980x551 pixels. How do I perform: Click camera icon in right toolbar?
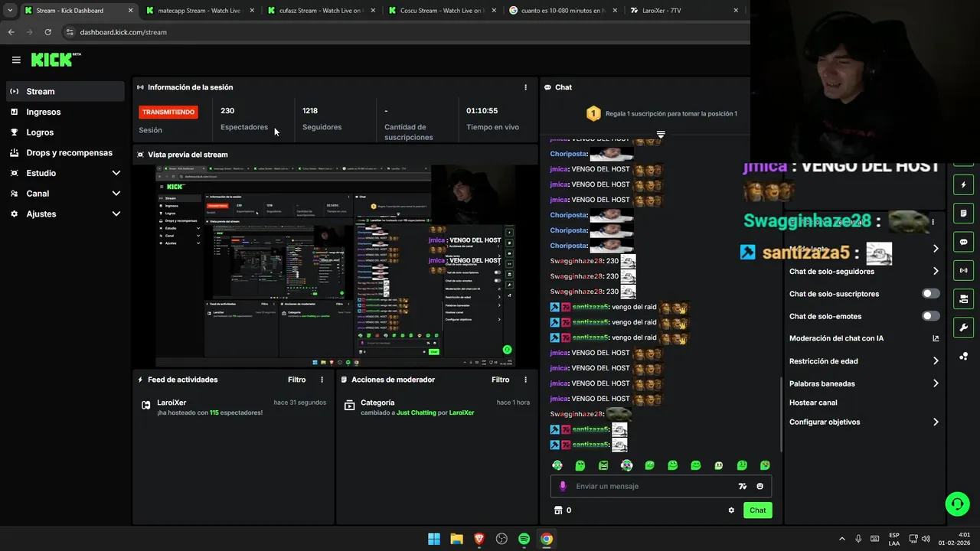click(963, 298)
